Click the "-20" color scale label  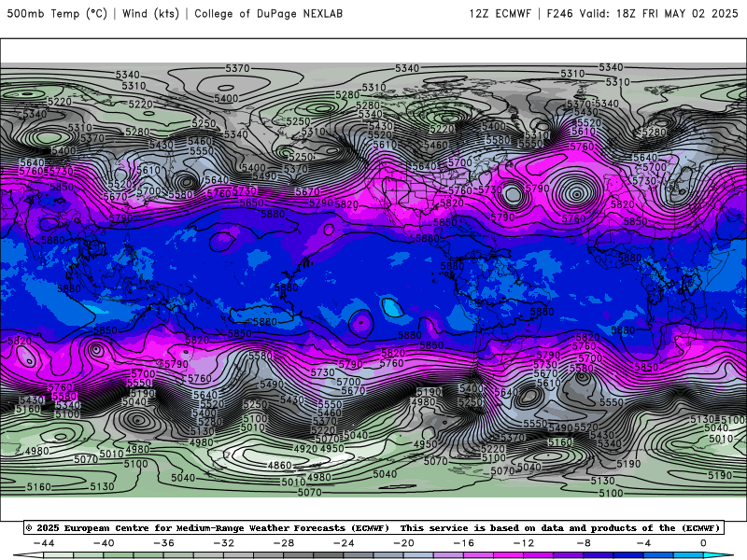403,543
